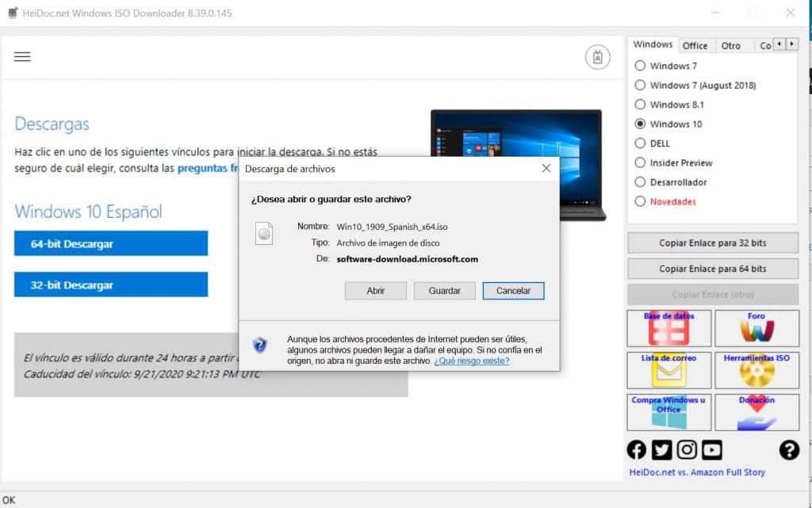Viewport: 812px width, 508px height.
Task: Click the round badge icon near laptop image
Action: [598, 57]
